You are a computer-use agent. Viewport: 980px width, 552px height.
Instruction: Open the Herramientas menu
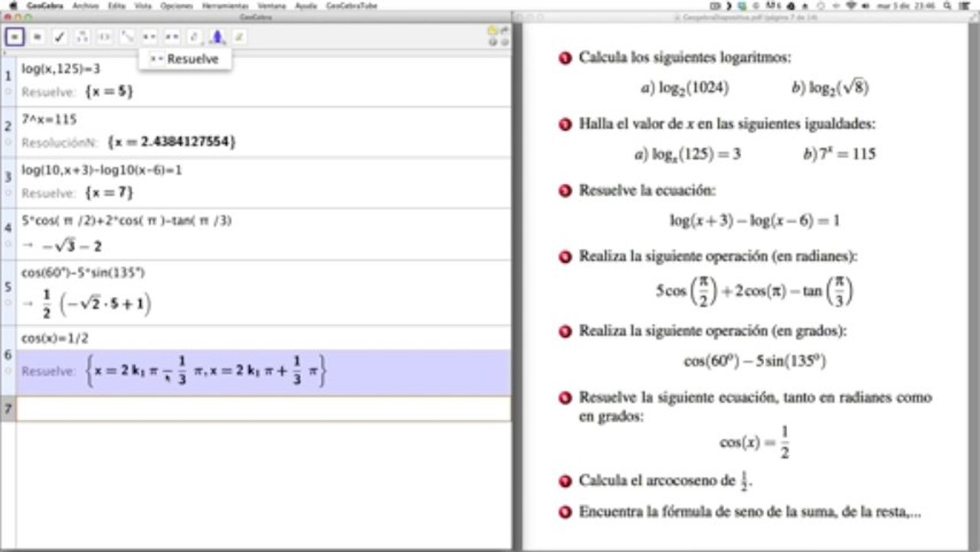point(225,5)
